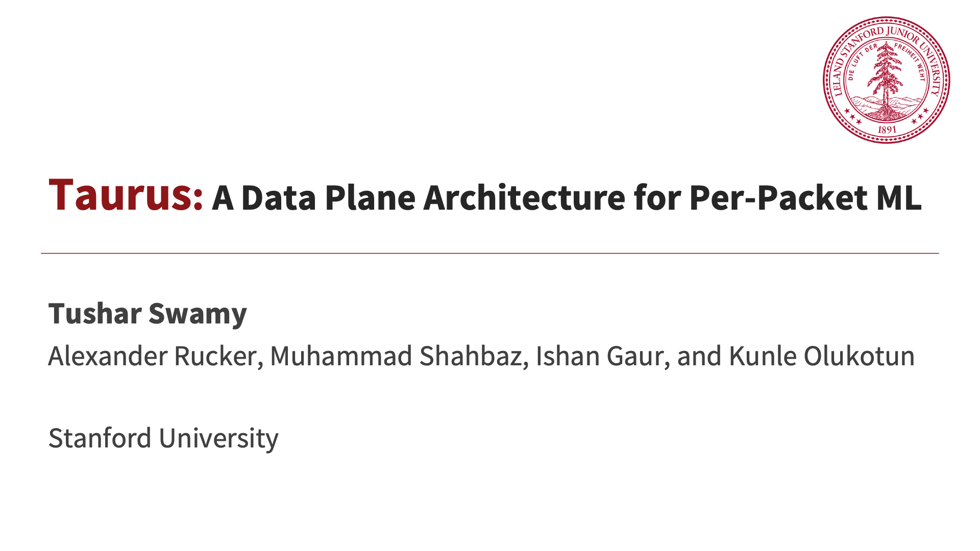Click the author name Muhammad Shahbaz
980x551 pixels.
pyautogui.click(x=399, y=356)
